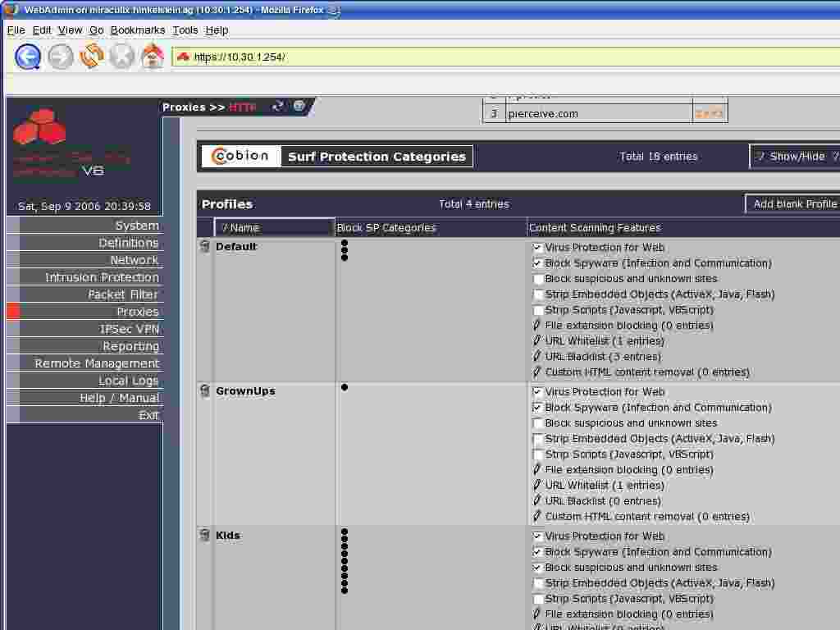Click the URL address bar field
840x630 pixels.
[x=492, y=57]
